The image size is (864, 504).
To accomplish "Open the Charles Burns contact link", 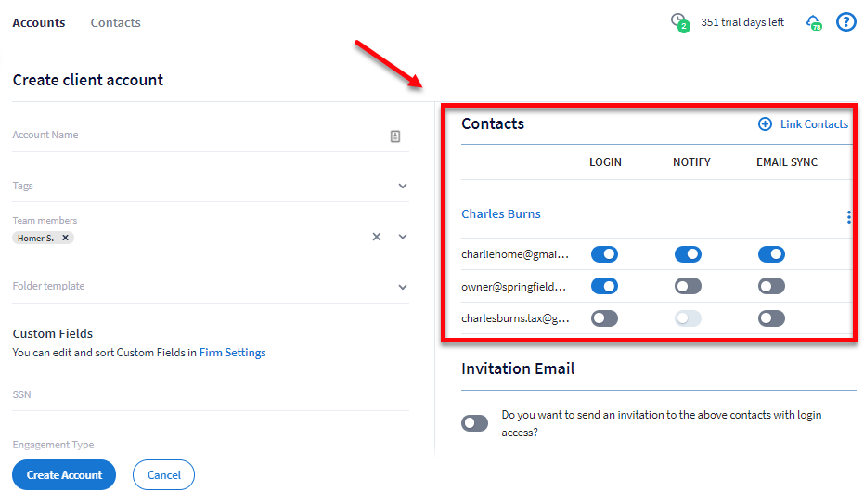I will point(501,213).
